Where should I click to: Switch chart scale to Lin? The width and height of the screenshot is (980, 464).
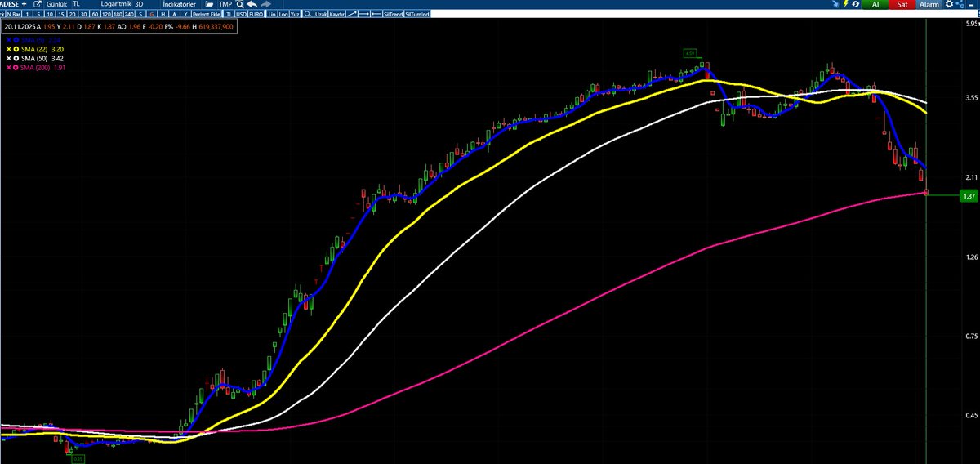click(272, 16)
